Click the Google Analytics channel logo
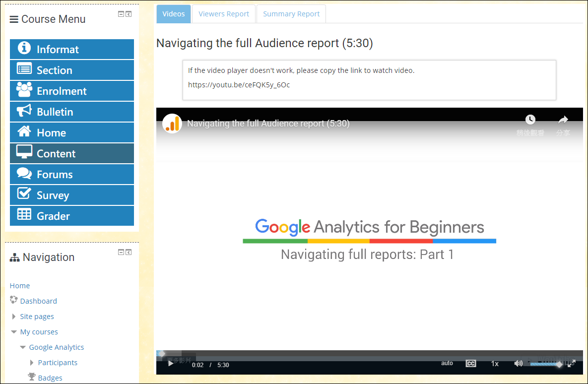Screen dimensions: 588x384 (172, 124)
